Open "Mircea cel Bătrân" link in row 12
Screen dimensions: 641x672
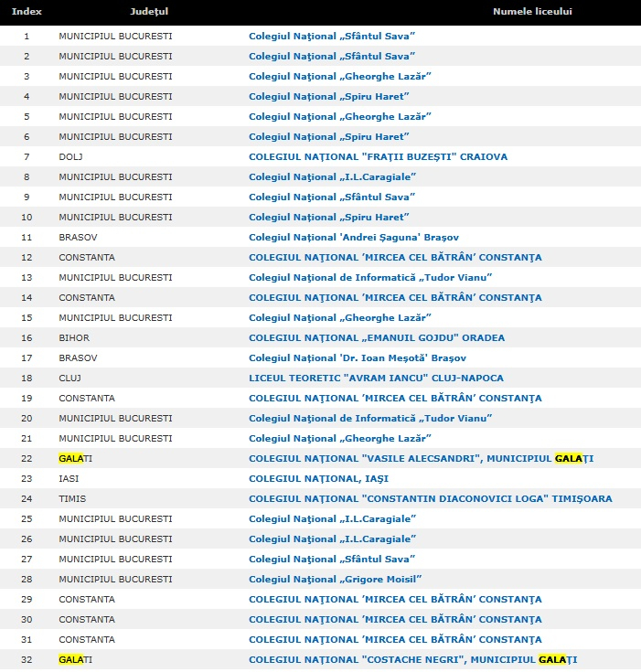395,257
